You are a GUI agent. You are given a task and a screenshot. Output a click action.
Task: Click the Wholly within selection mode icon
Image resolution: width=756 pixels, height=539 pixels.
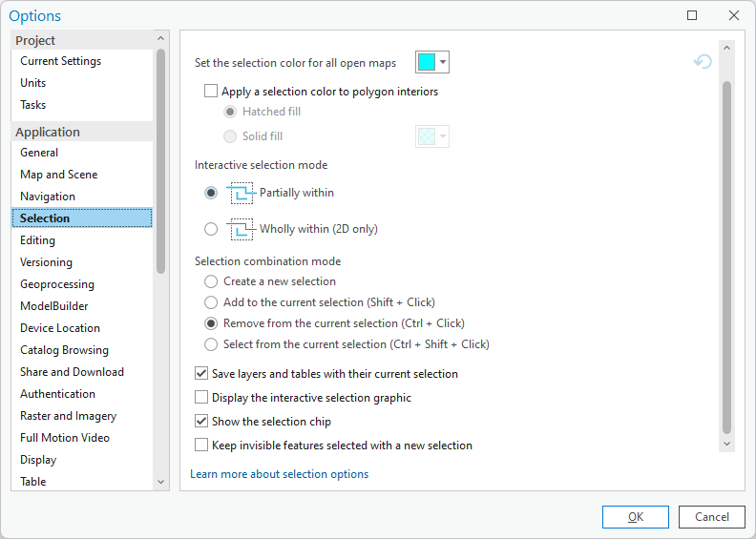241,229
